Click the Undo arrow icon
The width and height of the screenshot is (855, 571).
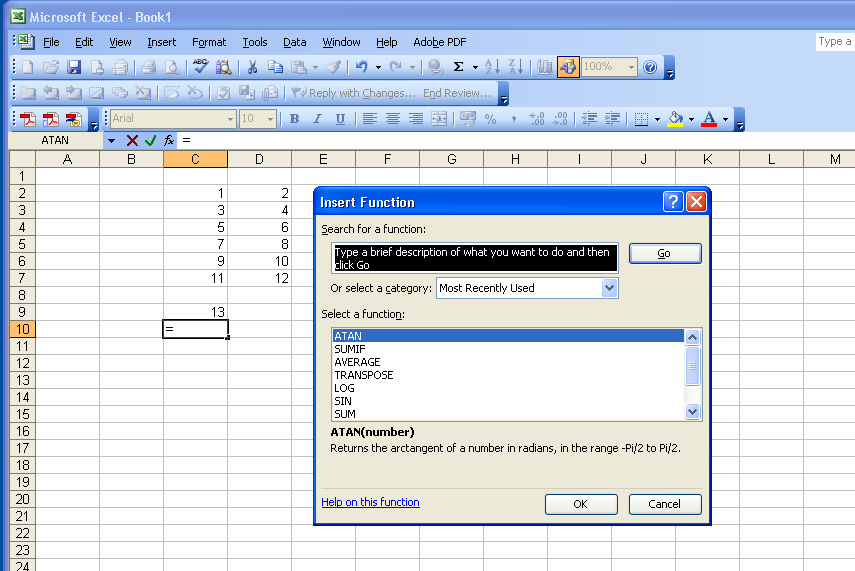pyautogui.click(x=361, y=67)
